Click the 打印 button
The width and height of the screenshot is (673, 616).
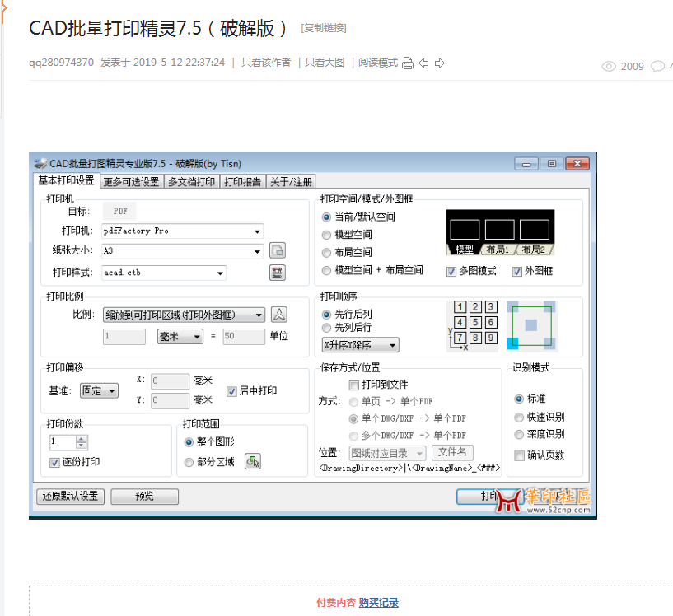pyautogui.click(x=489, y=497)
